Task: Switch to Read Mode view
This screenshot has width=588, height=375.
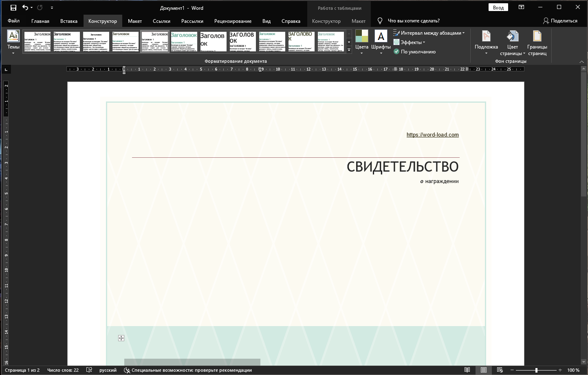Action: (x=467, y=370)
